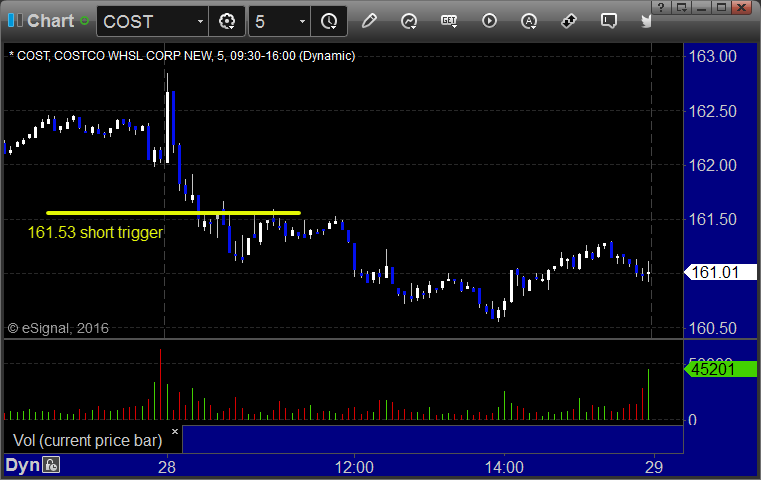Open the alerts circled-A icon
Viewport: 761px width, 480px height.
[529, 21]
